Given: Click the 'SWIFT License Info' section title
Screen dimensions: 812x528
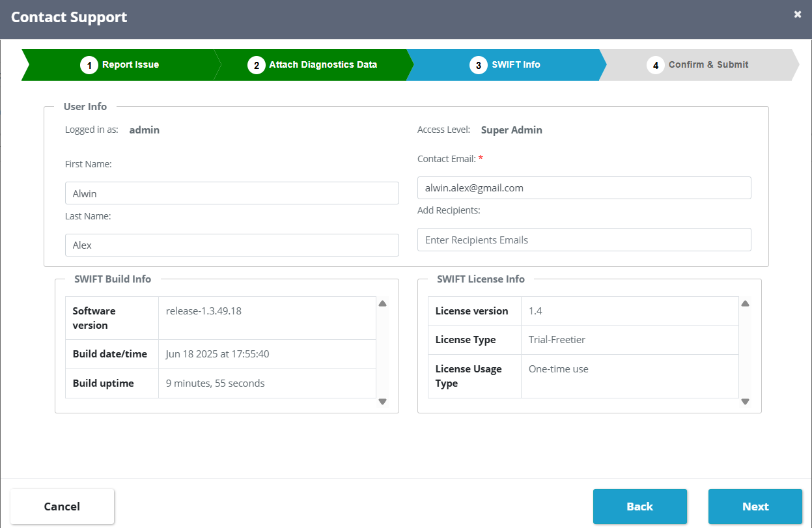Looking at the screenshot, I should tap(481, 279).
